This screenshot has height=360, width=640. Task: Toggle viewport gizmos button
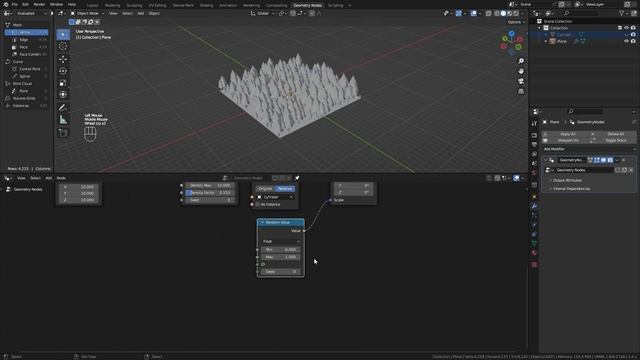pos(459,13)
